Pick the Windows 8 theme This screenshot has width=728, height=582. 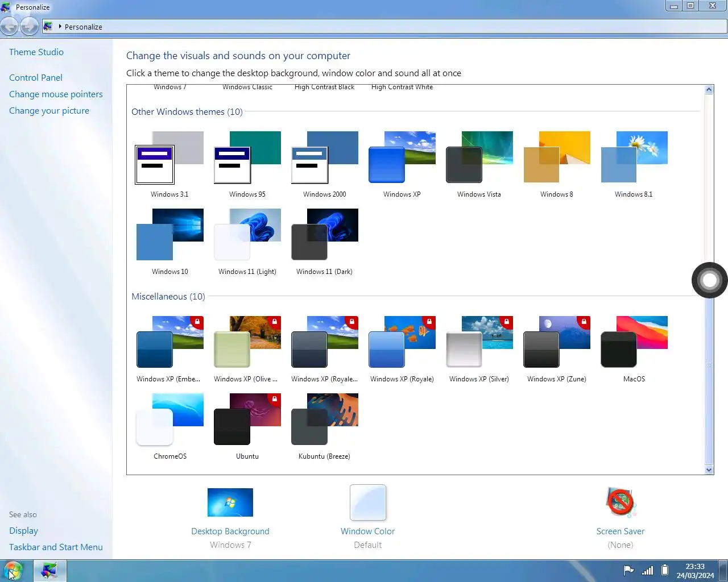[557, 164]
